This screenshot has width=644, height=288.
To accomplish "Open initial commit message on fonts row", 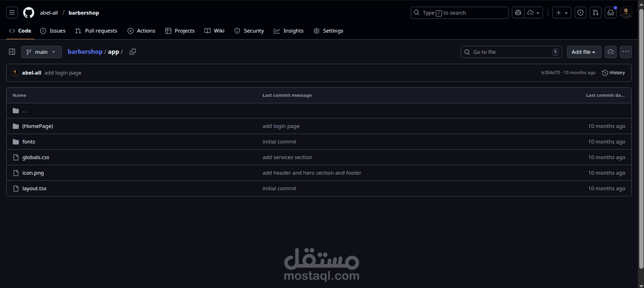I will 280,142.
